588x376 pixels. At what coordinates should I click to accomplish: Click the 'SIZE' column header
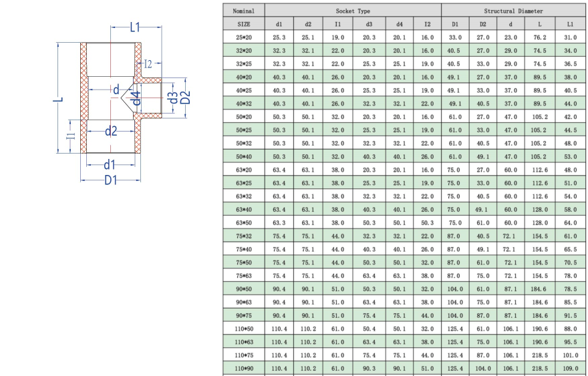pyautogui.click(x=243, y=24)
